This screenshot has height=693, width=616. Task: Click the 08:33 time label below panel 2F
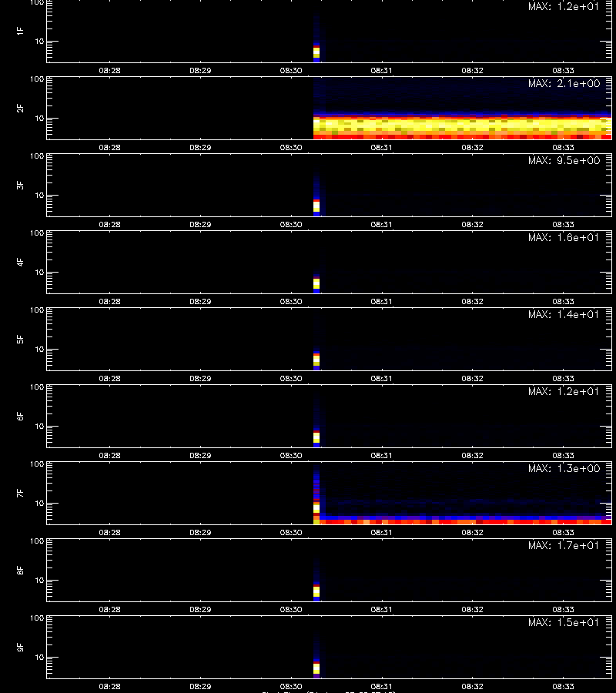(x=563, y=147)
